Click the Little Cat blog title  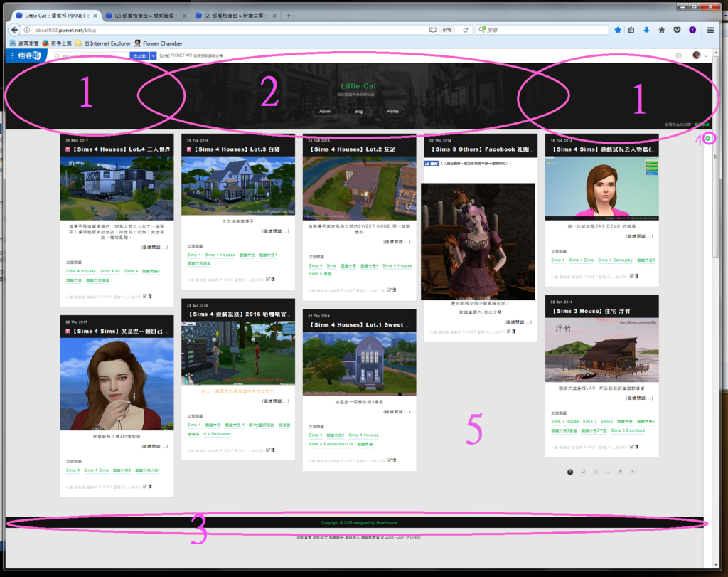click(x=358, y=86)
